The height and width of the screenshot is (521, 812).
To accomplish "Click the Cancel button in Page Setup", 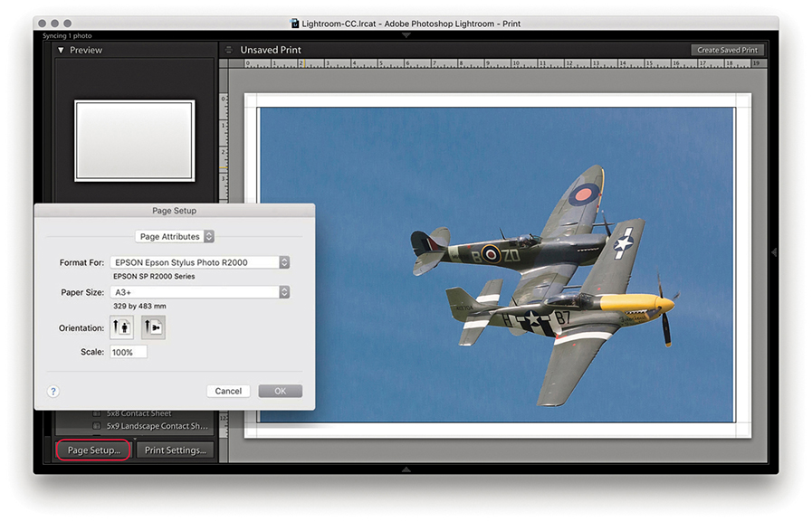I will (228, 391).
